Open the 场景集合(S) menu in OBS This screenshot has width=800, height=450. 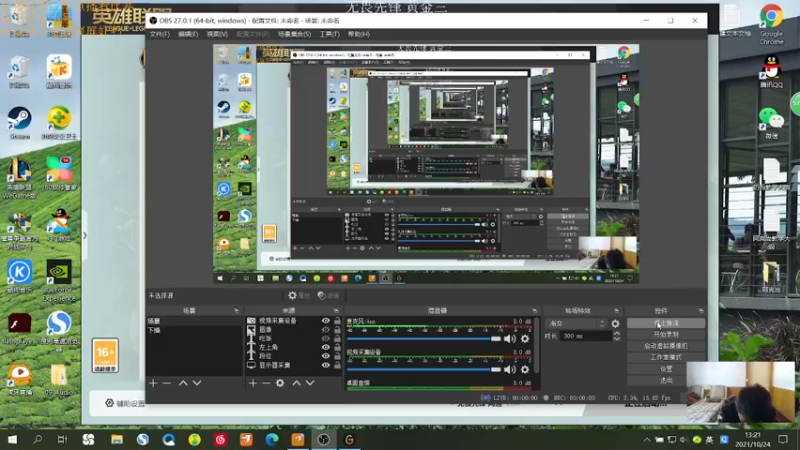(x=294, y=34)
